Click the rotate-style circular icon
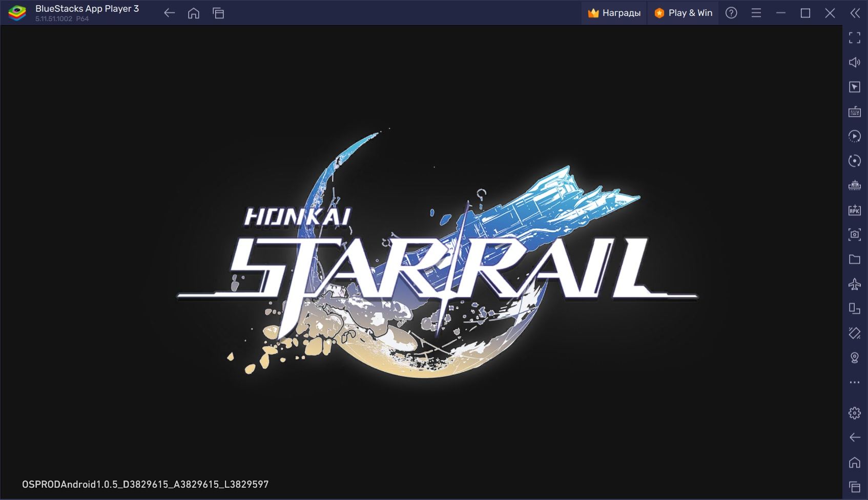The width and height of the screenshot is (868, 500). click(x=855, y=161)
